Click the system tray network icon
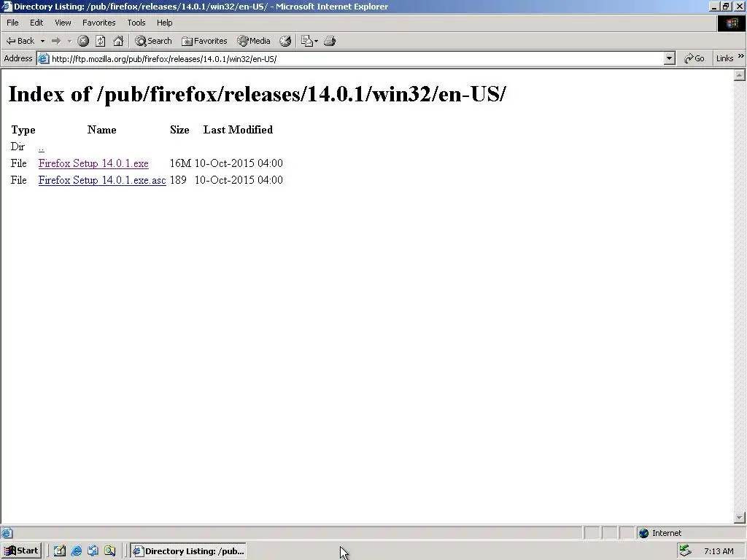Image resolution: width=747 pixels, height=560 pixels. pos(686,551)
